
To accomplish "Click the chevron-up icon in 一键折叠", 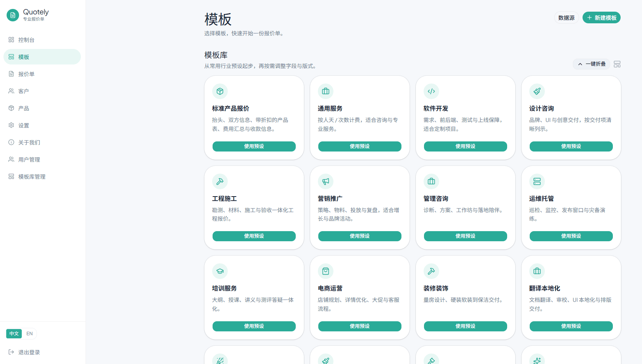I will point(580,64).
